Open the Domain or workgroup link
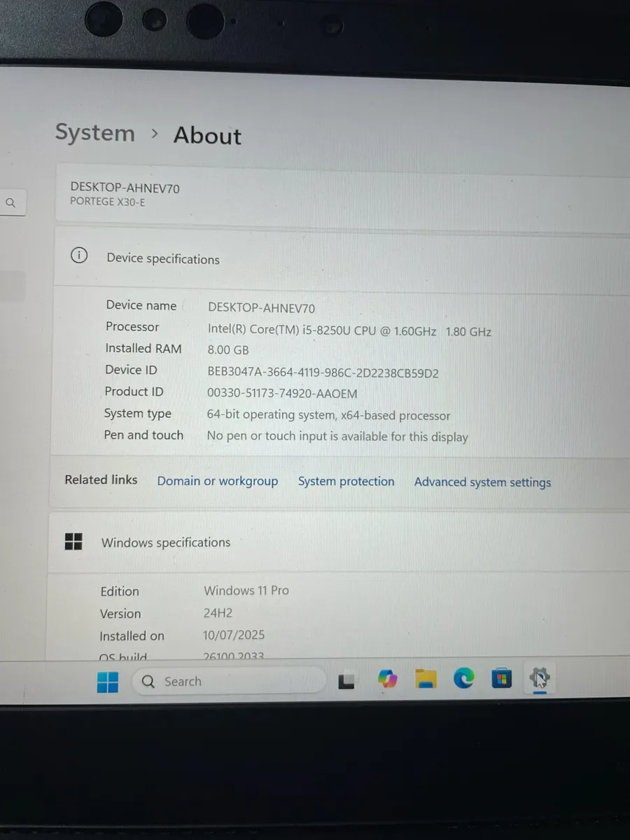The width and height of the screenshot is (630, 840). 218,481
